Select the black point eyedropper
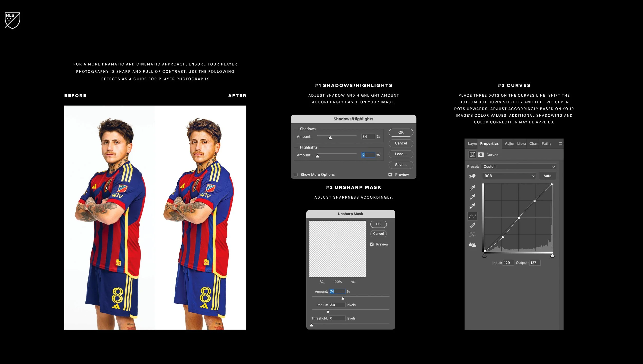 (x=473, y=188)
